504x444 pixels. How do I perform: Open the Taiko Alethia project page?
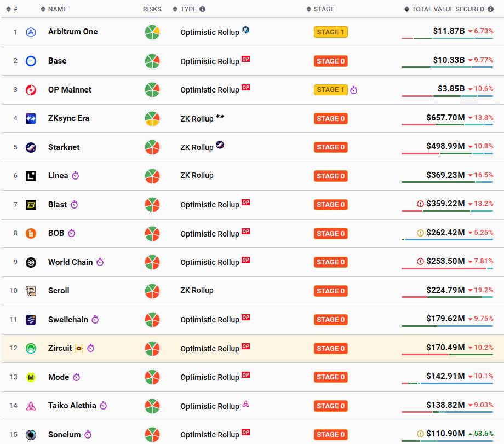tap(72, 406)
